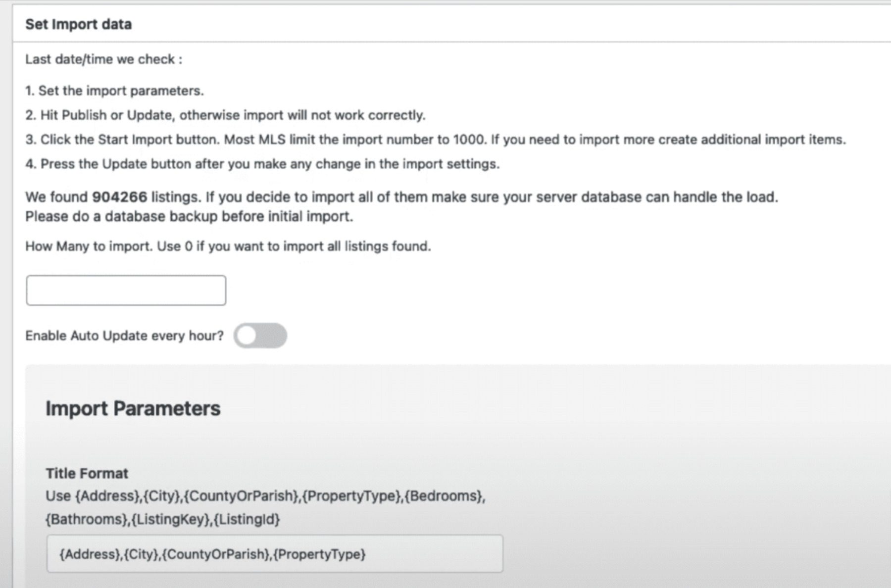Click the Import Parameters heading
The width and height of the screenshot is (891, 588).
tap(133, 408)
